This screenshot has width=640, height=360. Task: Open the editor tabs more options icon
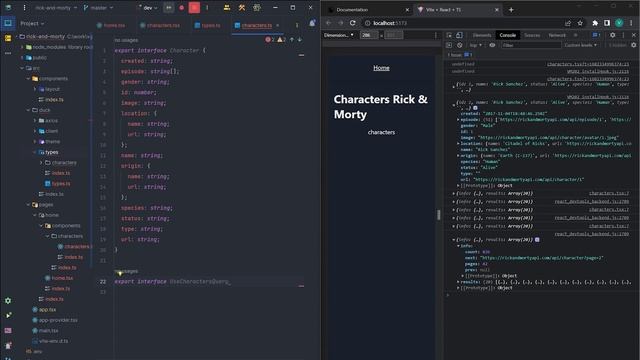tap(297, 25)
